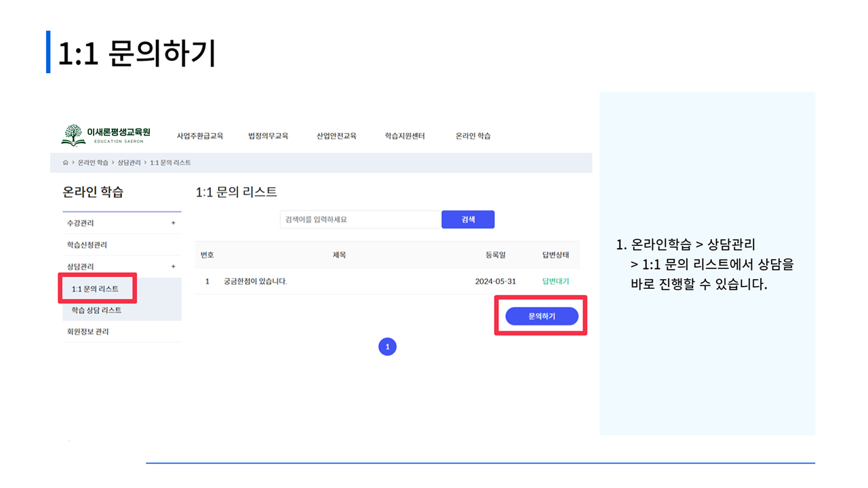The image size is (868, 488).
Task: Open the 법정의무교육 menu
Action: tap(268, 136)
